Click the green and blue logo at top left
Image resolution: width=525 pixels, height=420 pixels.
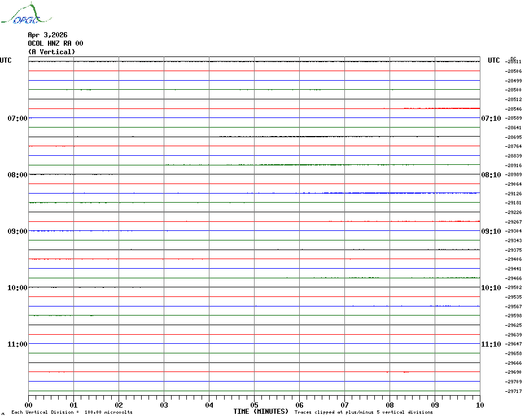pos(21,15)
